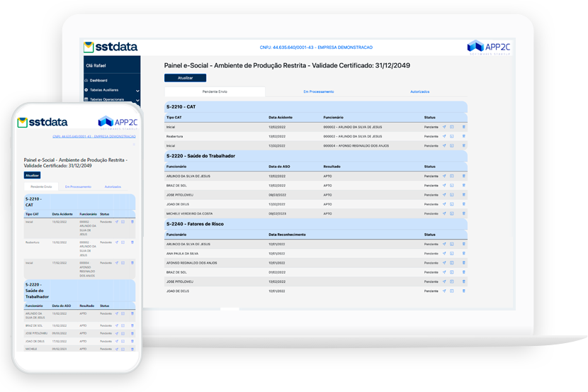The width and height of the screenshot is (588, 392).
Task: Click the S-2210 - CAT section header on laptop
Action: tap(316, 107)
